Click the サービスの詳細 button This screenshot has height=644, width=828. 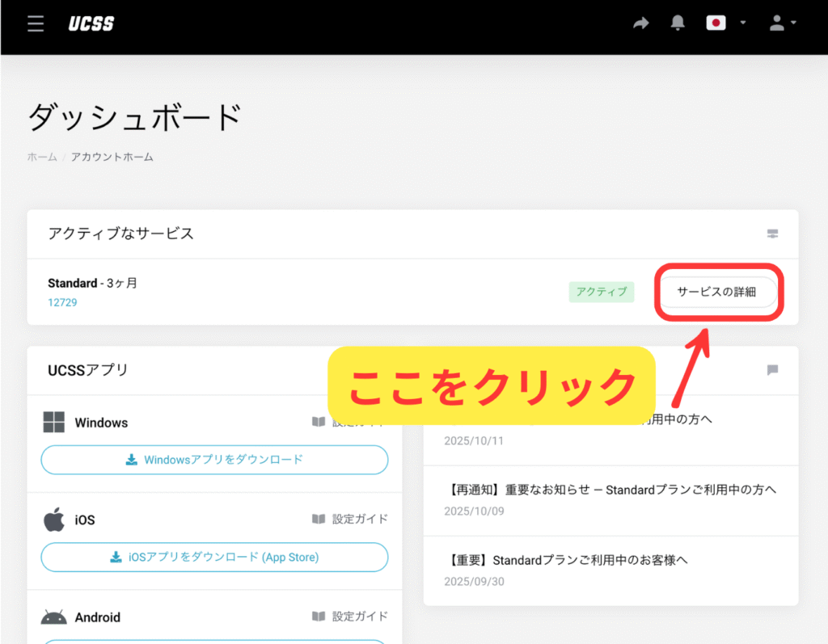(x=717, y=292)
